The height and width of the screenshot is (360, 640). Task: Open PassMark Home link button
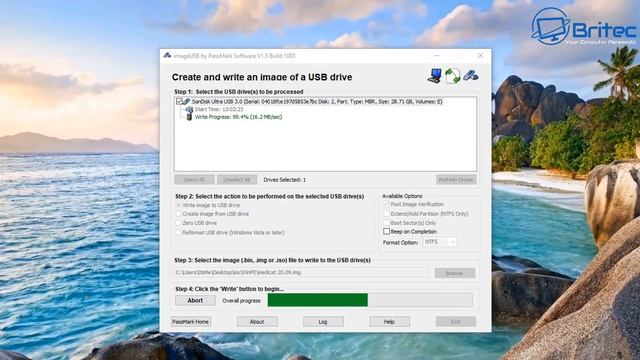(x=191, y=322)
